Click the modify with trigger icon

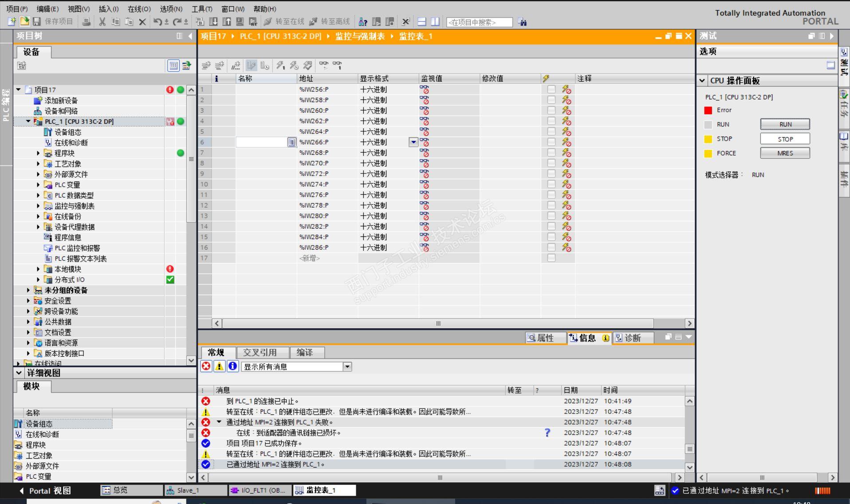point(294,66)
